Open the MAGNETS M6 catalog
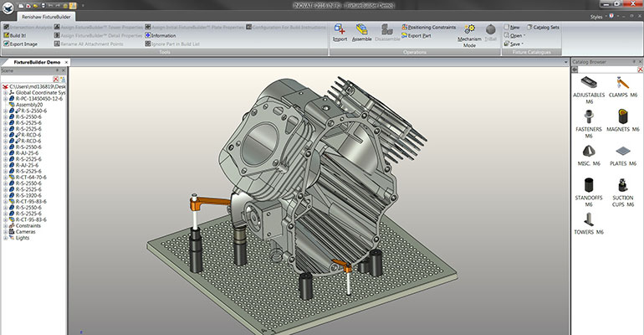The height and width of the screenshot is (335, 644). point(623,121)
